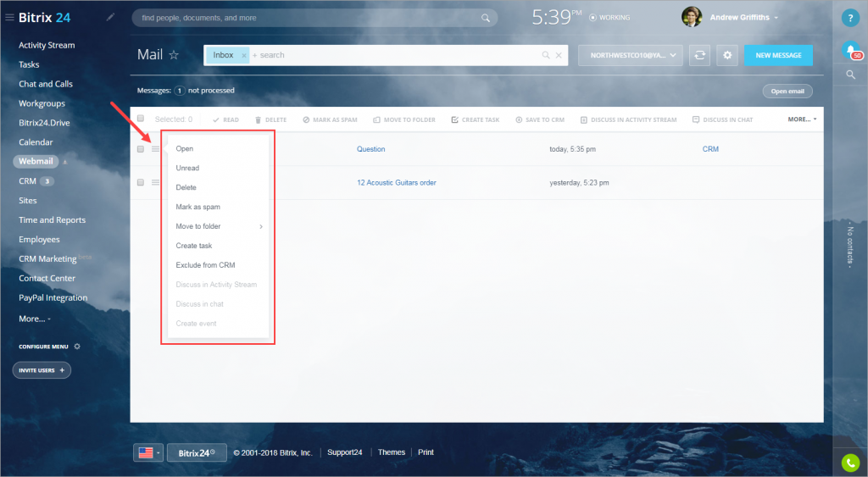Open notifications bell with 50 badge
This screenshot has height=477, width=868.
[x=851, y=50]
